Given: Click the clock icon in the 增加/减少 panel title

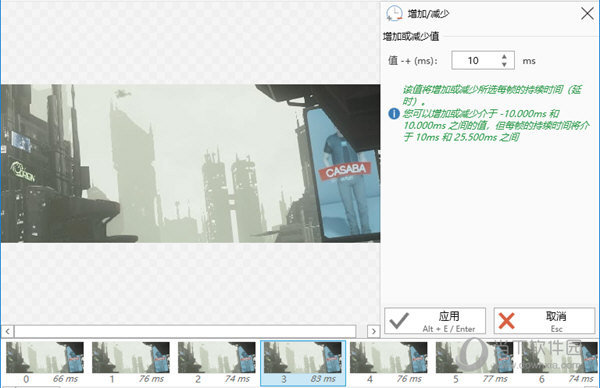Looking at the screenshot, I should pyautogui.click(x=394, y=13).
